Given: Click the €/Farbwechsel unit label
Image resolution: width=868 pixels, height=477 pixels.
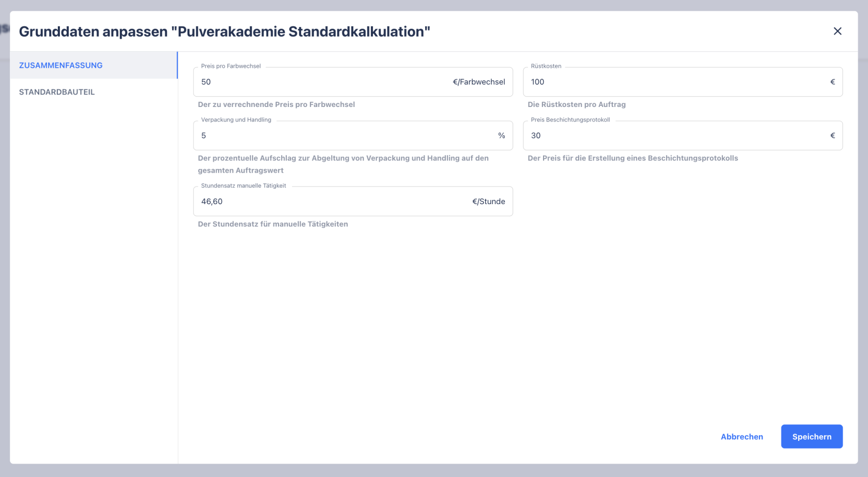Looking at the screenshot, I should pos(479,82).
